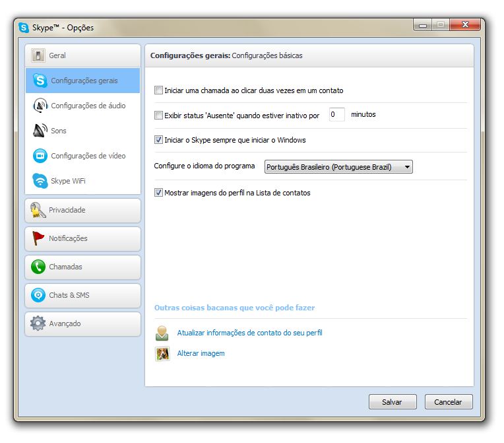Click the Sons speaker icon

point(40,131)
